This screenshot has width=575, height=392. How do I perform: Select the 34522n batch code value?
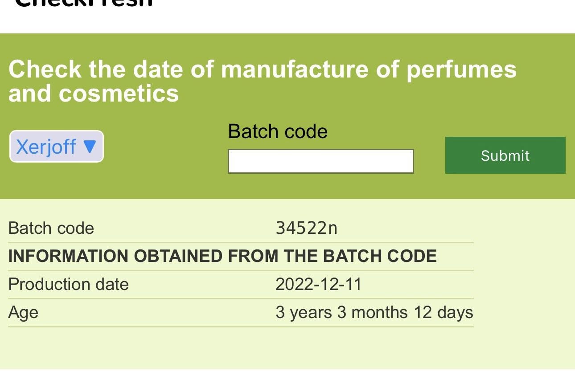click(x=306, y=228)
